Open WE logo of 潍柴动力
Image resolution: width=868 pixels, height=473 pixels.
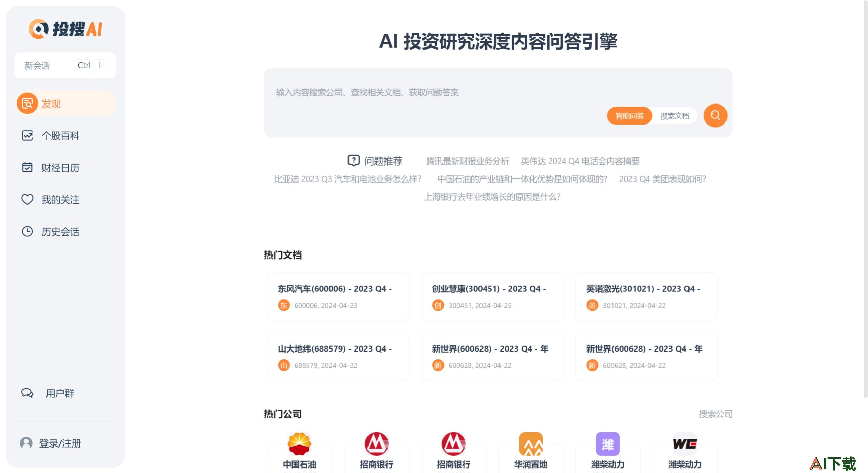685,443
